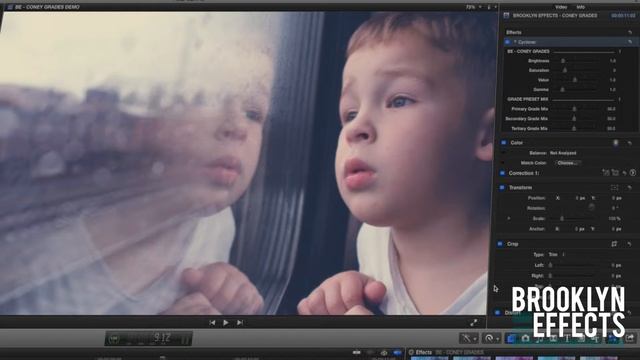This screenshot has height=360, width=640.
Task: Open the Retime speed dropdown
Action: coord(491,338)
